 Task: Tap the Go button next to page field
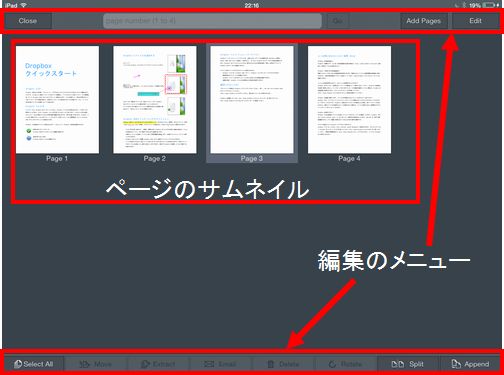338,21
